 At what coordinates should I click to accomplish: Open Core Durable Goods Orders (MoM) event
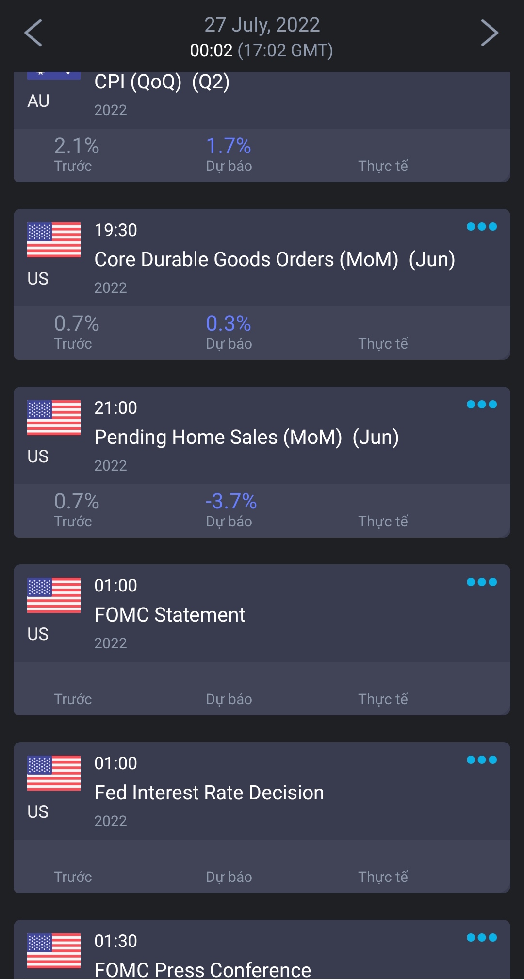275,260
